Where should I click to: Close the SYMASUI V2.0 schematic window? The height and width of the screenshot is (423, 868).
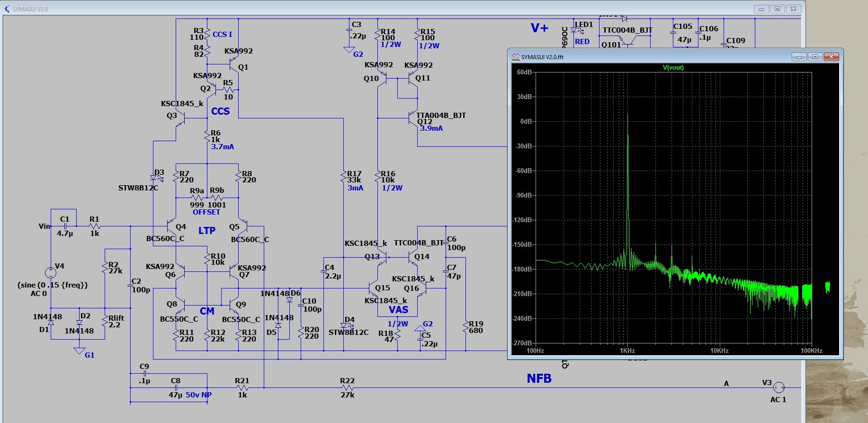[x=793, y=9]
